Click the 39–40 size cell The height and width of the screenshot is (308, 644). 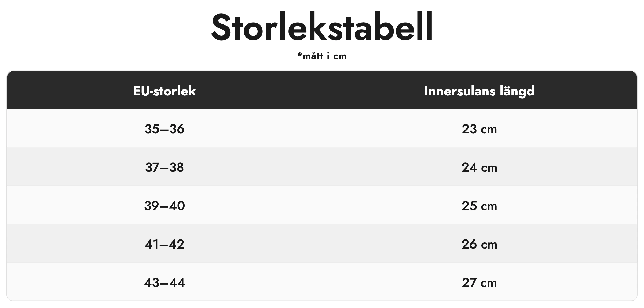point(164,206)
